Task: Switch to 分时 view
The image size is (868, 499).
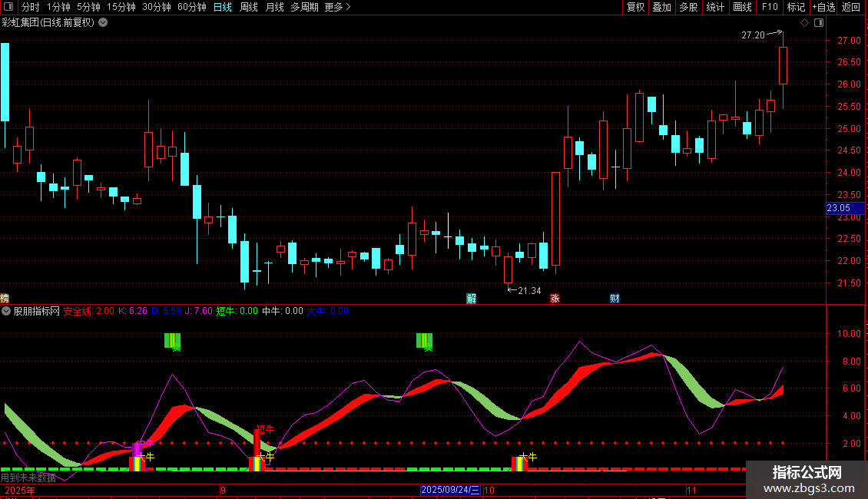Action: (31, 7)
